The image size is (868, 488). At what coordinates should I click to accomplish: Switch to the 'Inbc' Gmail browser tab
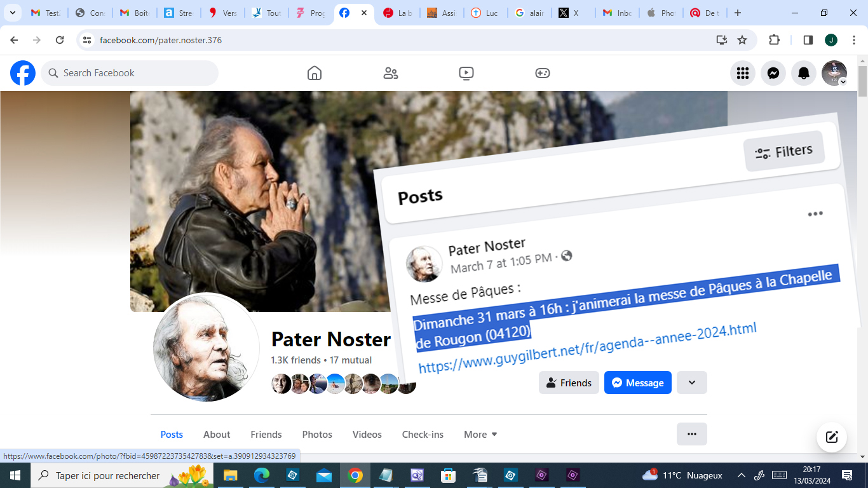click(x=616, y=13)
